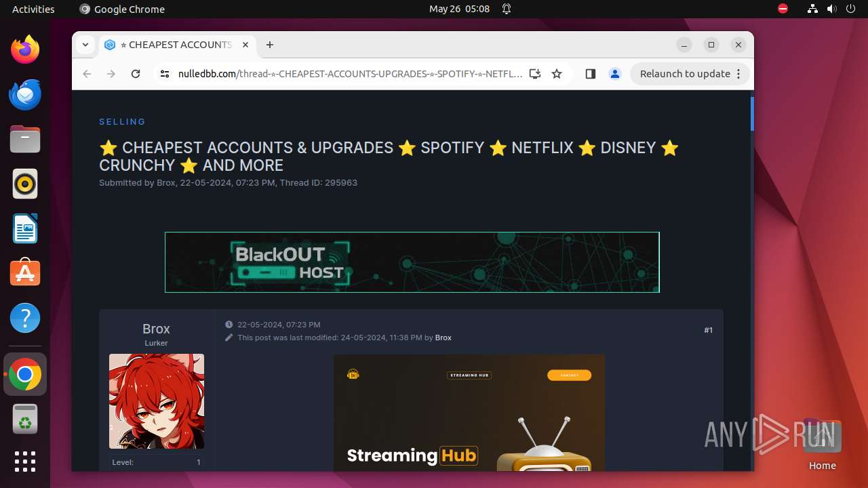868x488 pixels.
Task: Open Ubuntu Software store icon
Action: pos(25,273)
